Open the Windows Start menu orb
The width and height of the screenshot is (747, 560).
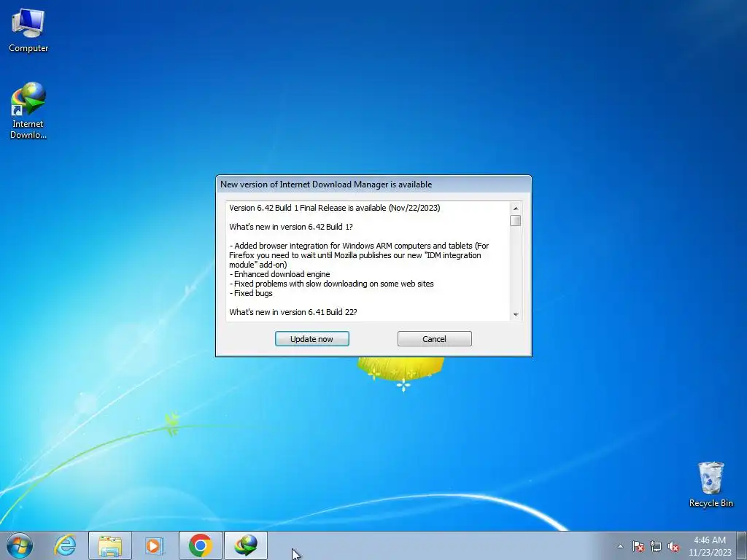coord(20,545)
